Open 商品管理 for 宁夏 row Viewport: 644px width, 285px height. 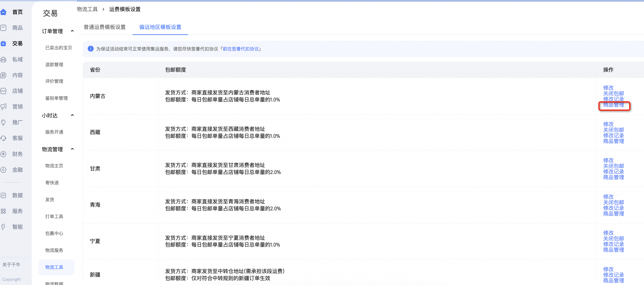(613, 250)
